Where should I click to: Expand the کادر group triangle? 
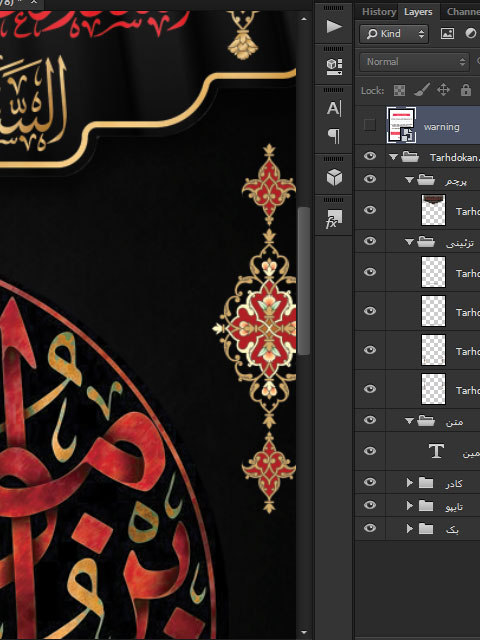tap(409, 483)
